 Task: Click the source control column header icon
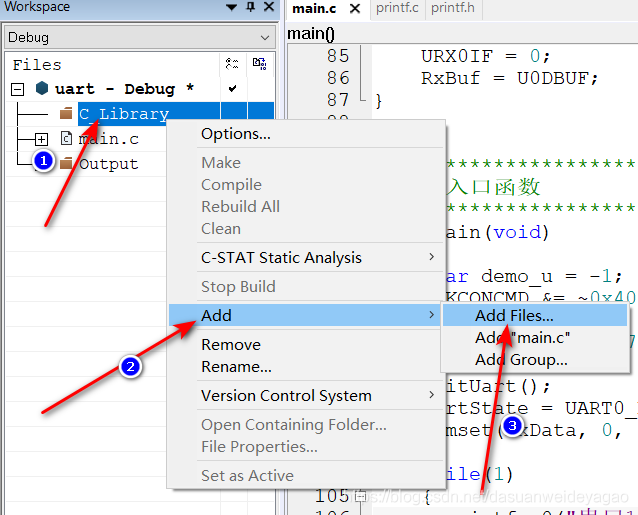point(260,63)
